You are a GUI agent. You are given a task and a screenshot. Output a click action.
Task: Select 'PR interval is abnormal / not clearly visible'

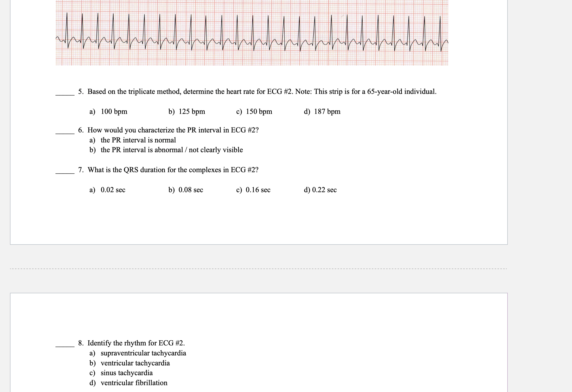pyautogui.click(x=166, y=150)
